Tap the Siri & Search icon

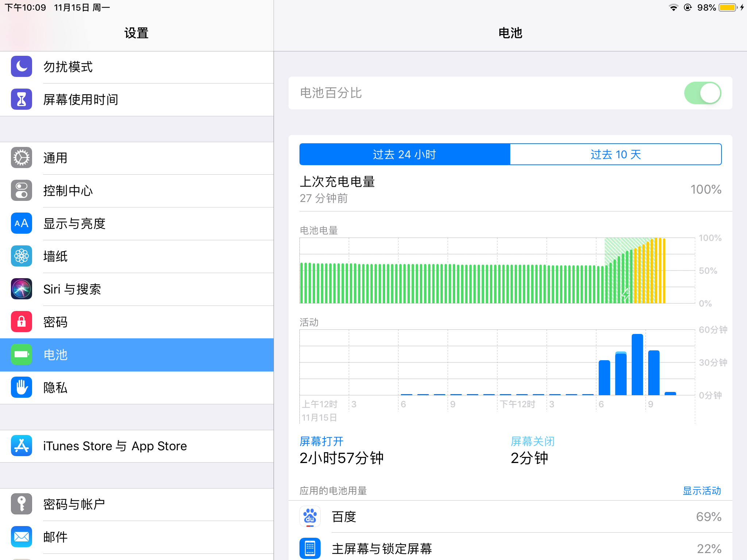click(22, 289)
